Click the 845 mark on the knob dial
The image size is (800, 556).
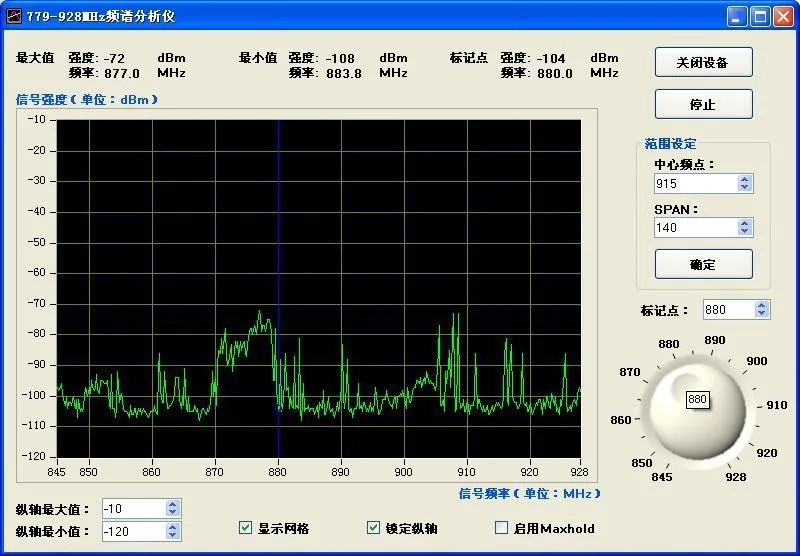pyautogui.click(x=662, y=477)
